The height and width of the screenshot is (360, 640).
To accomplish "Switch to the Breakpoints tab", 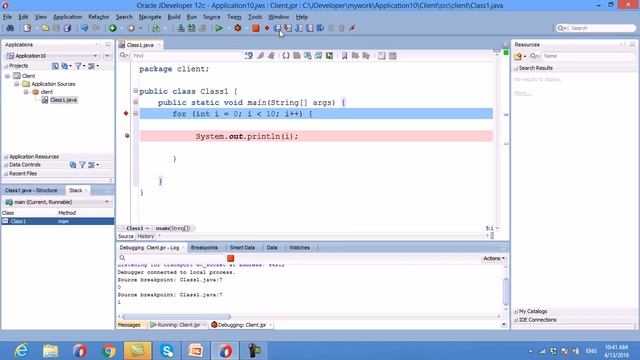I will (204, 248).
